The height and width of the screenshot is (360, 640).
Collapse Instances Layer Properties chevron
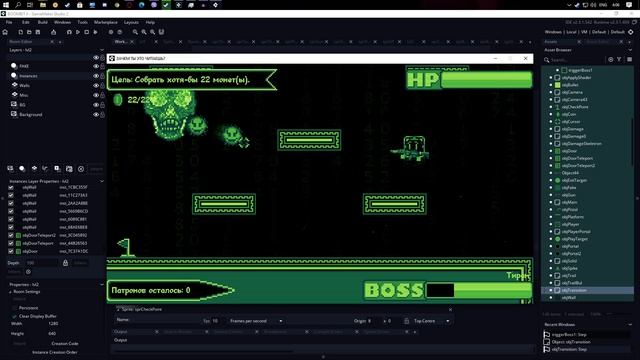pos(102,181)
